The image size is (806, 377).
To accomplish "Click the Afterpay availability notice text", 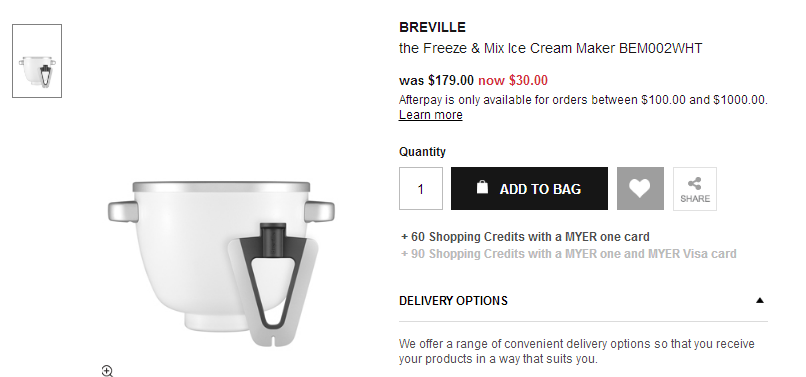I will pos(583,100).
